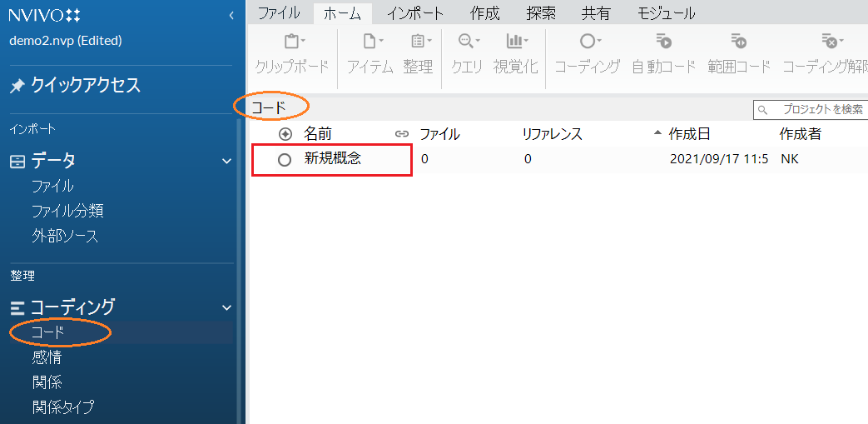Collapse the データ section chevron
The height and width of the screenshot is (424, 868).
pyautogui.click(x=226, y=162)
